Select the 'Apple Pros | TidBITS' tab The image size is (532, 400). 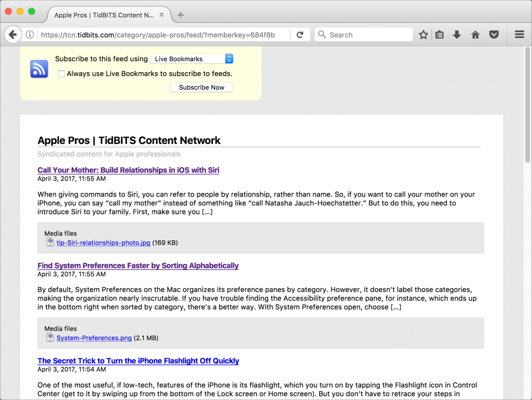[104, 15]
